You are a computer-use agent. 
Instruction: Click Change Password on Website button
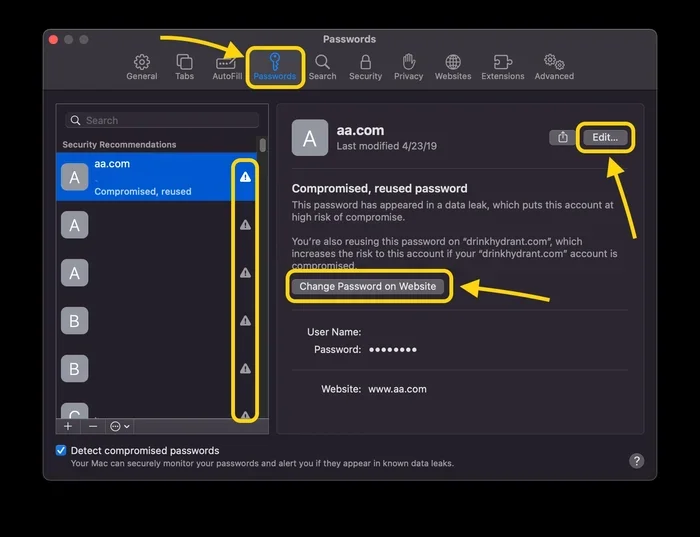click(x=367, y=286)
